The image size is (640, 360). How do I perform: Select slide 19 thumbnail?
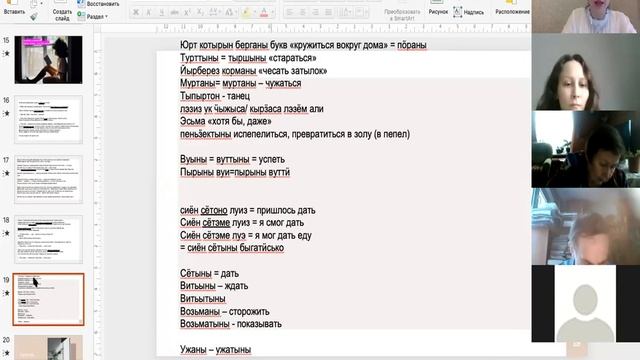click(x=48, y=299)
